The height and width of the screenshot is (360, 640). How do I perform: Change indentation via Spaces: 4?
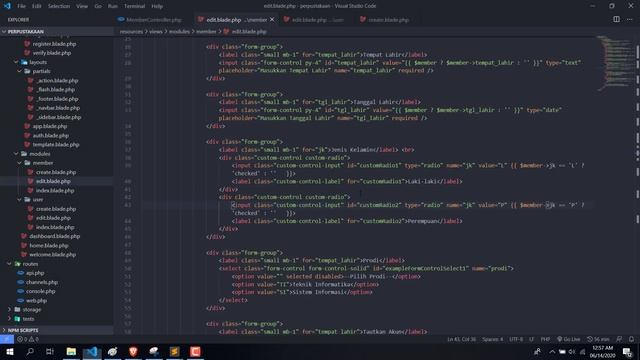[x=493, y=339]
